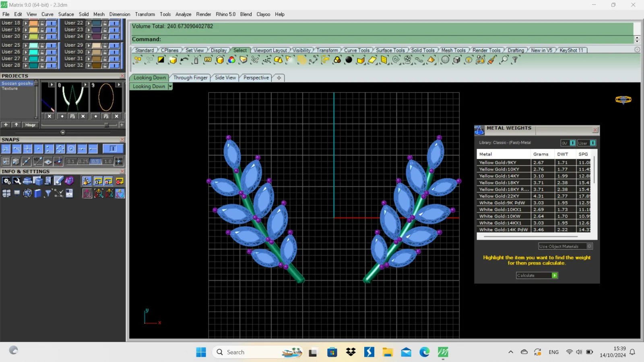The image size is (644, 362).
Task: Show hidden system tray icons chevron
Action: coord(511,352)
